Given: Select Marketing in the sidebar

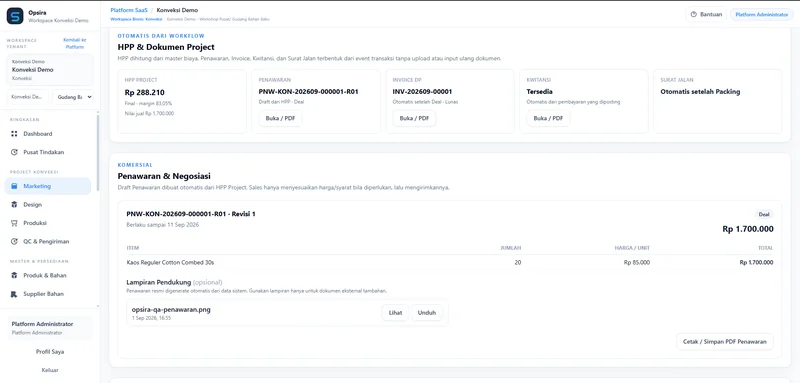Looking at the screenshot, I should pyautogui.click(x=48, y=186).
